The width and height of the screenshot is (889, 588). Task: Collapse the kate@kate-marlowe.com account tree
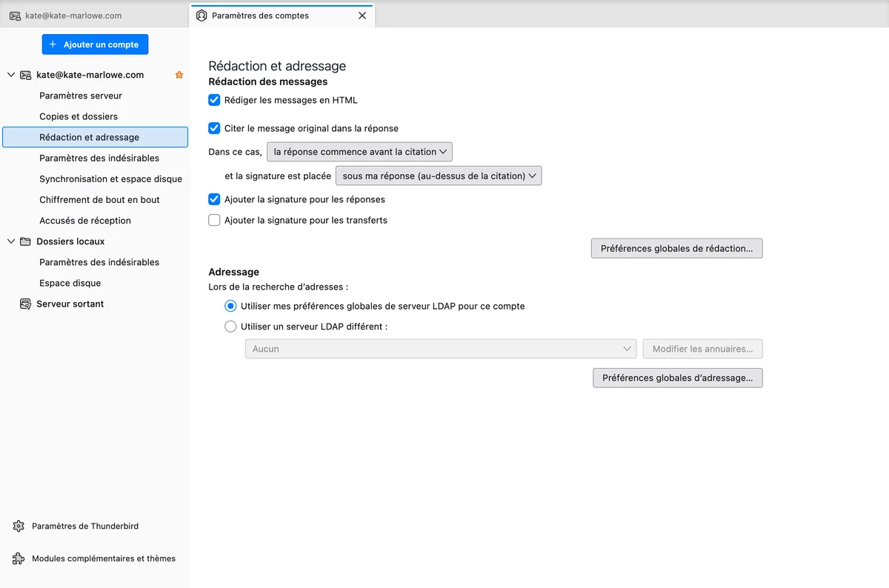pos(10,75)
